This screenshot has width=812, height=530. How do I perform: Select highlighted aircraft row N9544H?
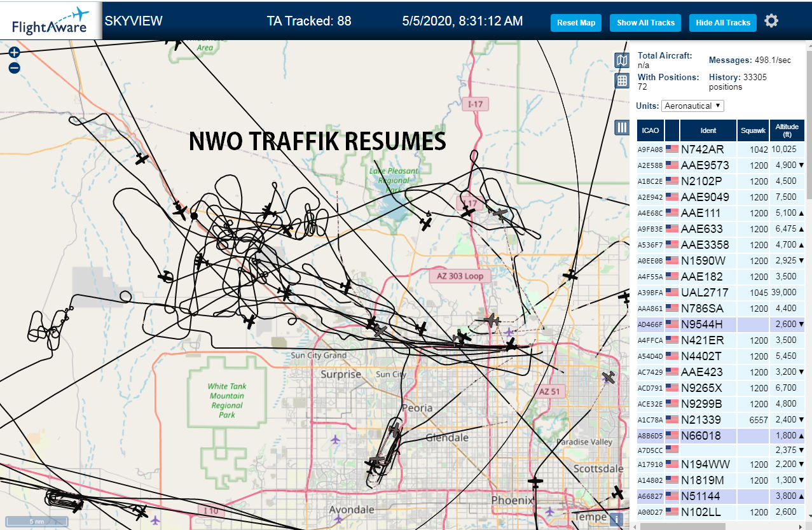pos(720,324)
